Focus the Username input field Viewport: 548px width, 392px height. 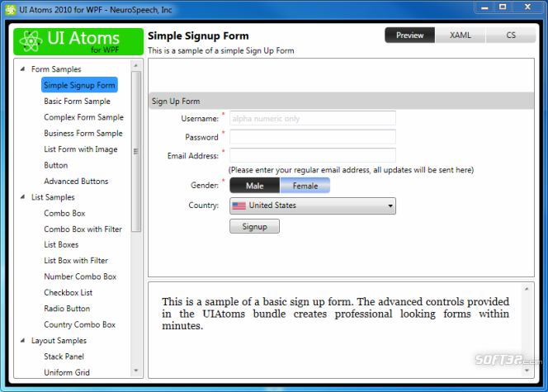click(313, 119)
